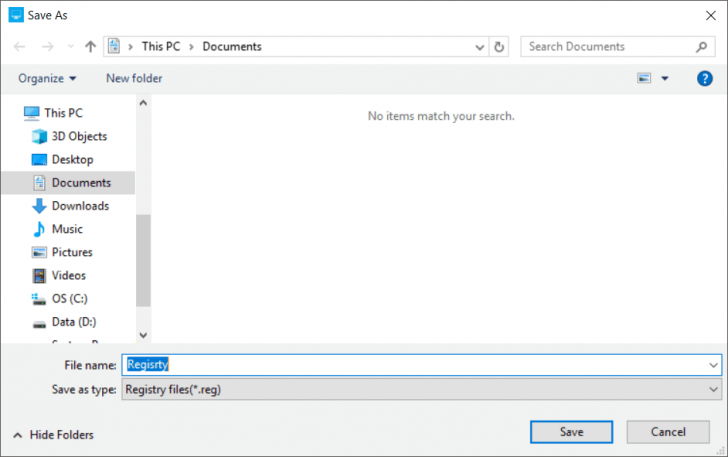Click the Desktop icon in sidebar

click(x=39, y=160)
